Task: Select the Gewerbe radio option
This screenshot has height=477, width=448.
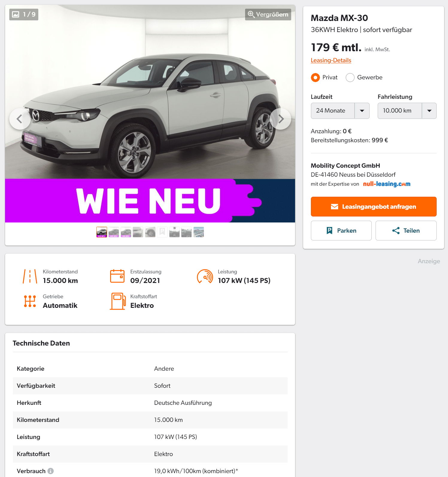Action: 350,78
